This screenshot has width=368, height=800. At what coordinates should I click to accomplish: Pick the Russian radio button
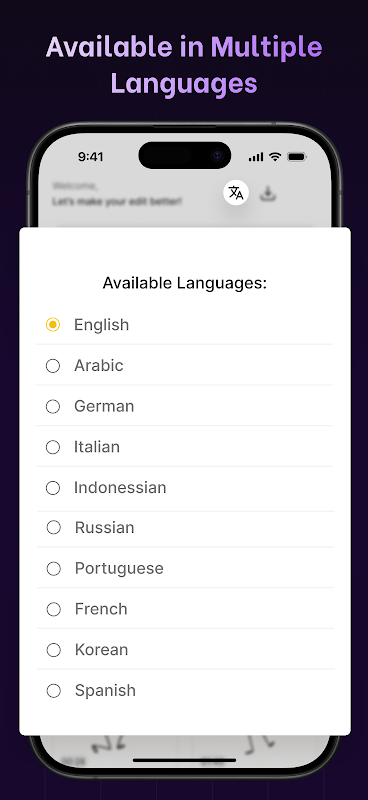tap(54, 528)
